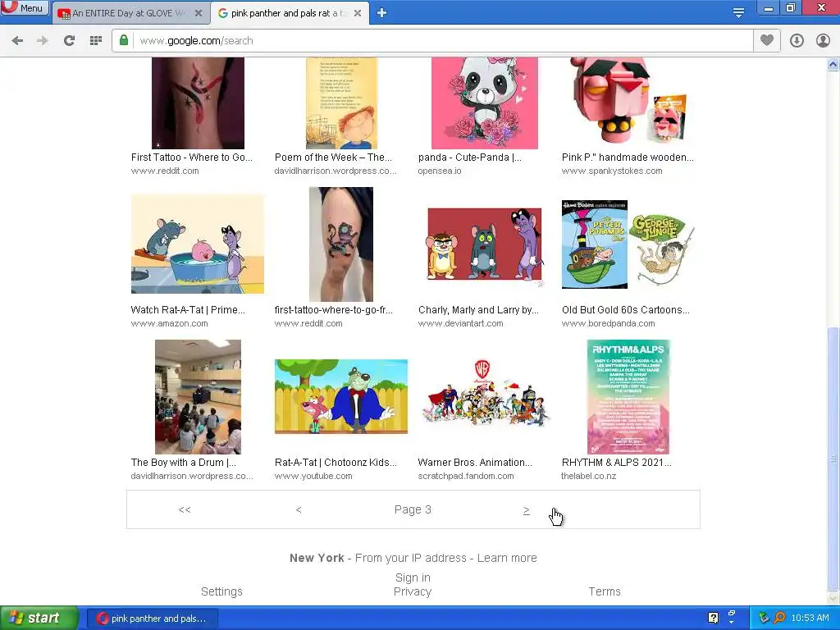The image size is (840, 630).
Task: Open the Cute-Panda opensea image
Action: [485, 103]
